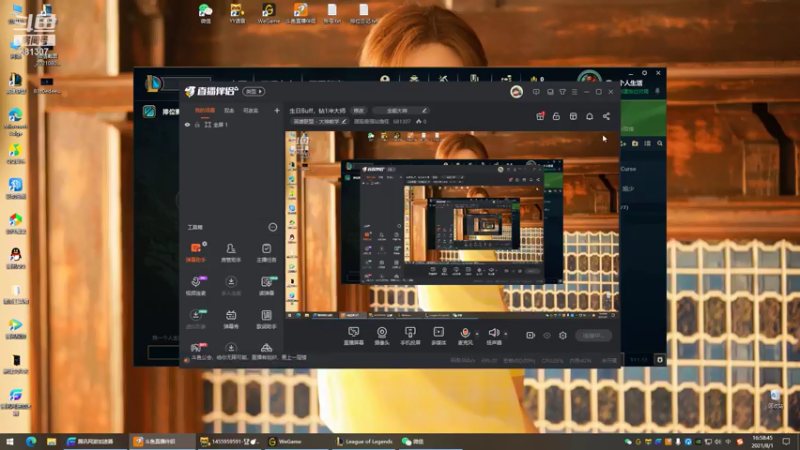Click the grayed start-streaming button at bottom right
Image resolution: width=800 pixels, height=450 pixels.
point(593,335)
